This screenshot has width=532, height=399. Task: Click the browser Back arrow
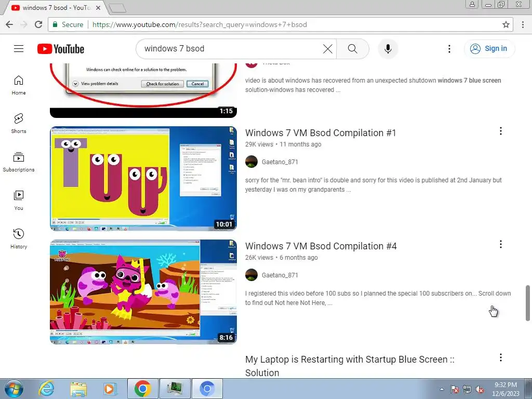click(x=9, y=24)
